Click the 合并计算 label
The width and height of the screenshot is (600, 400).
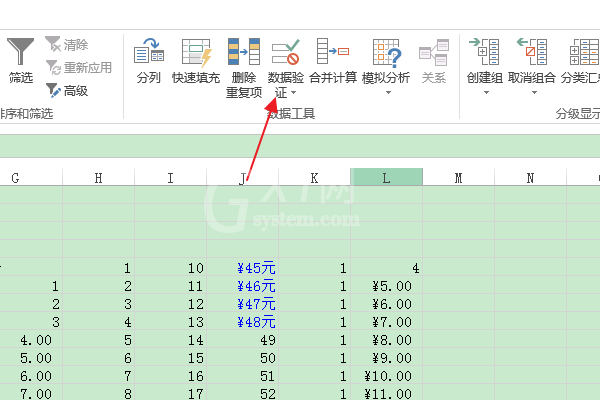333,78
